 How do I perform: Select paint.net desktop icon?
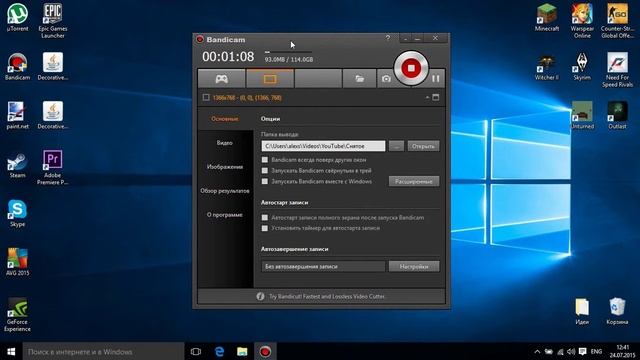(18, 115)
